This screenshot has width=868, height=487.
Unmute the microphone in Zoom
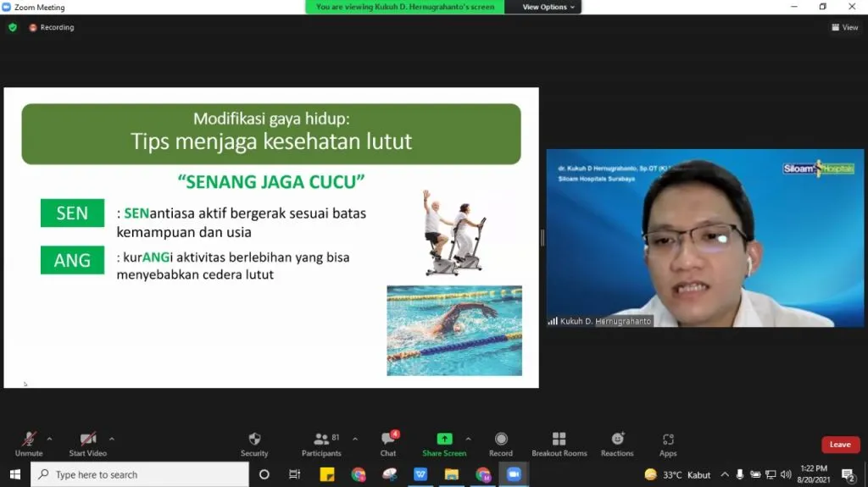tap(29, 445)
